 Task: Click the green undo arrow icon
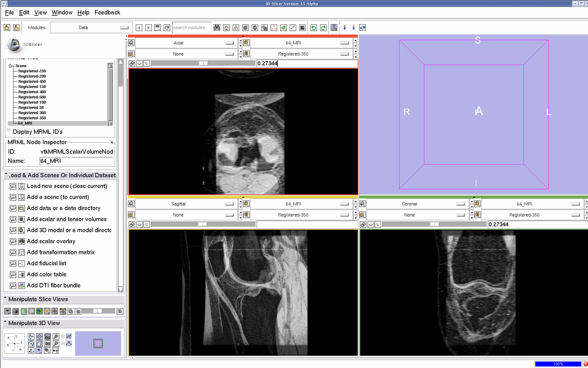click(x=313, y=28)
